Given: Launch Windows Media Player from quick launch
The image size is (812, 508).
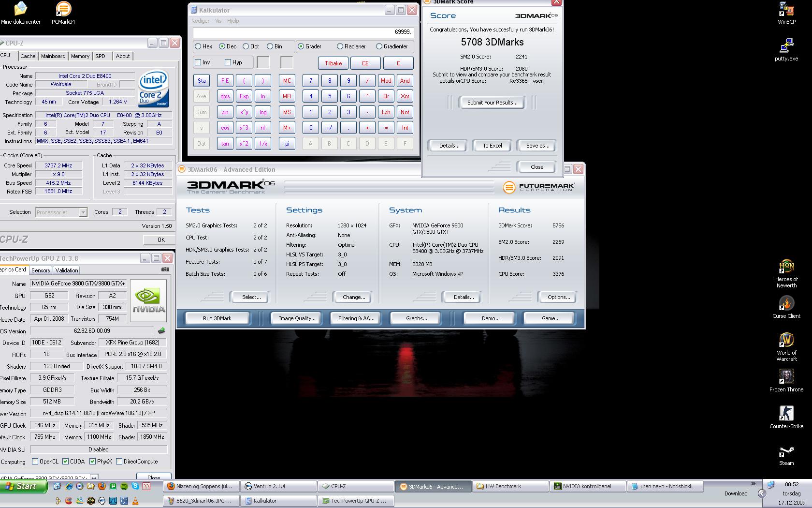Looking at the screenshot, I should [x=79, y=486].
